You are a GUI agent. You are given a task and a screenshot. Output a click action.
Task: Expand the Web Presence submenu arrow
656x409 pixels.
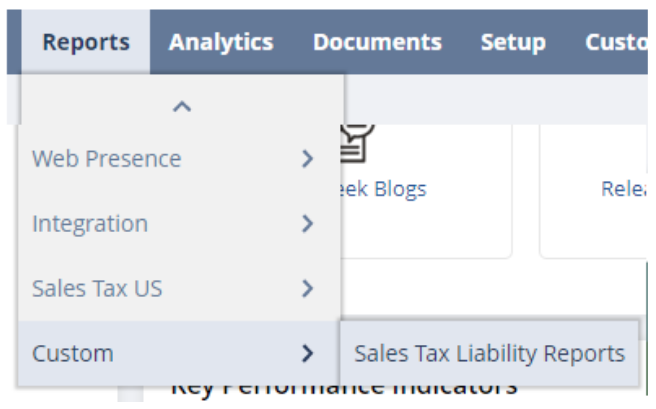(308, 158)
